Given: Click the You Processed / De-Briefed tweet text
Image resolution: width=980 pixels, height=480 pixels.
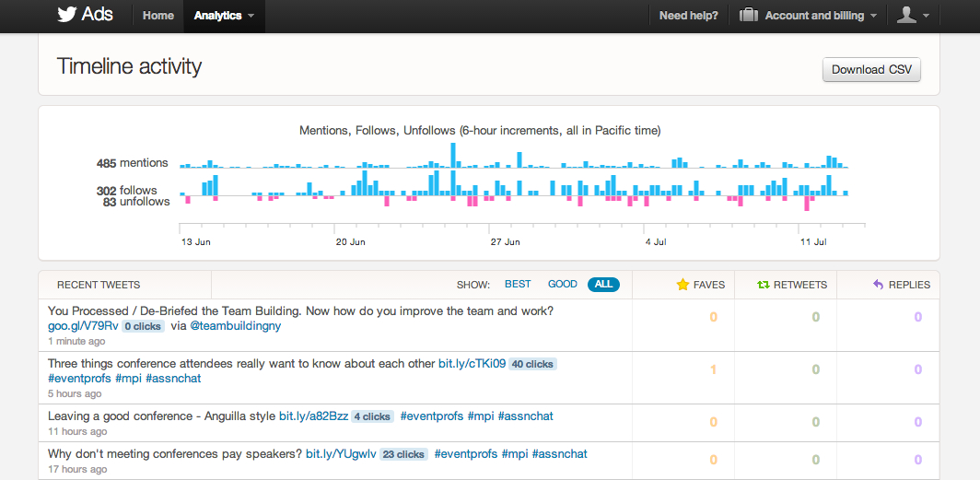Looking at the screenshot, I should (x=300, y=310).
